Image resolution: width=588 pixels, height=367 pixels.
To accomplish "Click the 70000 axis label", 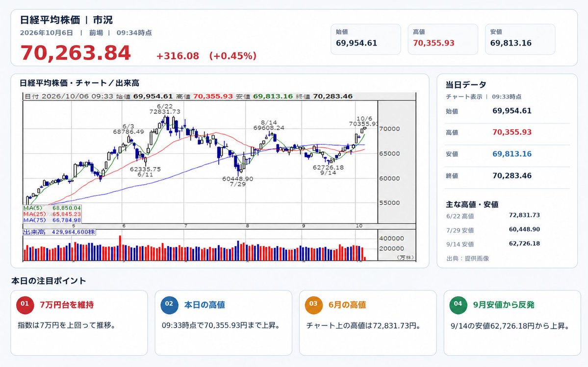I will point(389,129).
